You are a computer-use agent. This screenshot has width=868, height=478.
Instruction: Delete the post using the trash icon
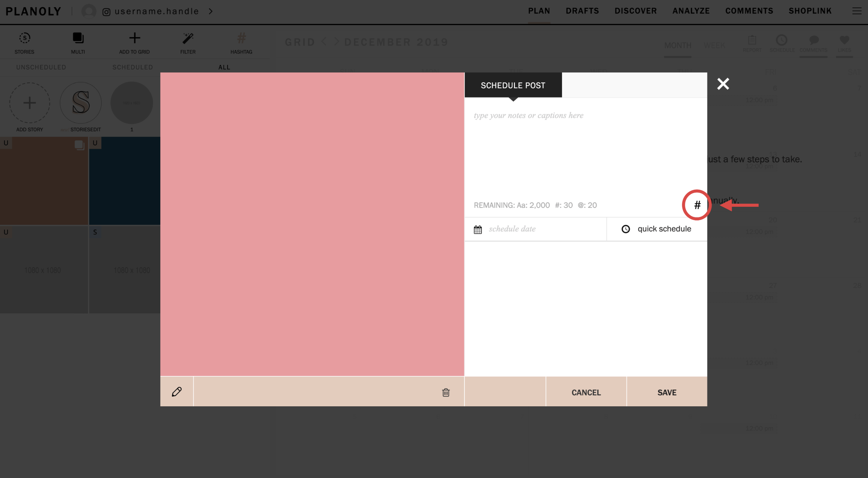point(446,392)
